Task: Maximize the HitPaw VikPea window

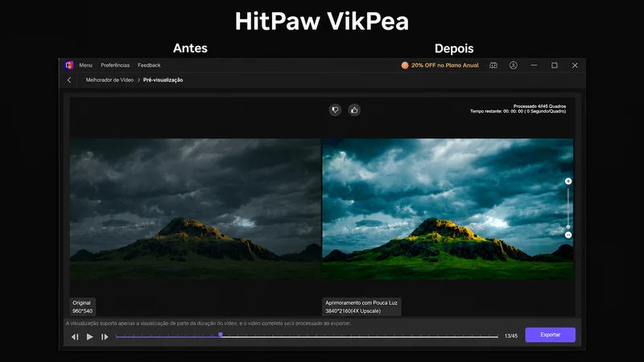Action: coord(555,65)
